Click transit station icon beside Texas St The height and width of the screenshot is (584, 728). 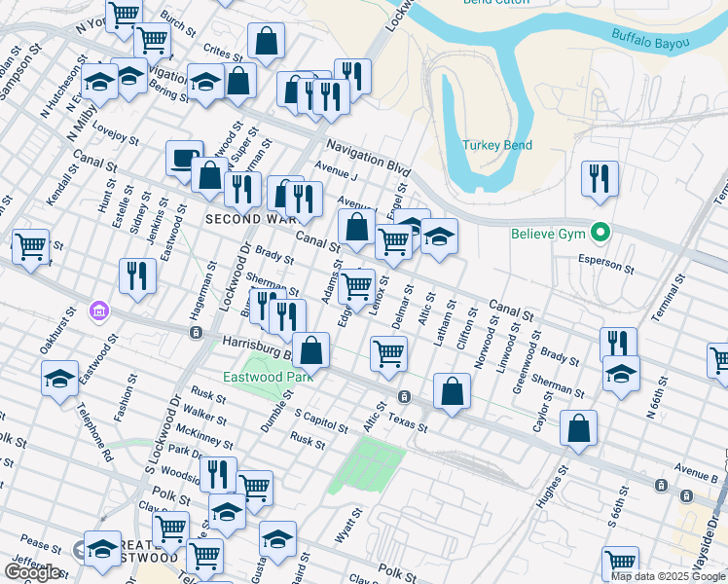click(405, 396)
